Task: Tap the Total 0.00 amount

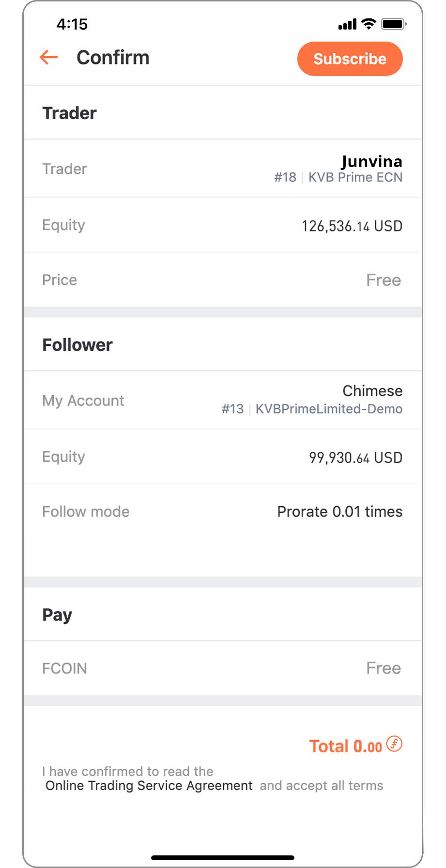Action: 346,746
